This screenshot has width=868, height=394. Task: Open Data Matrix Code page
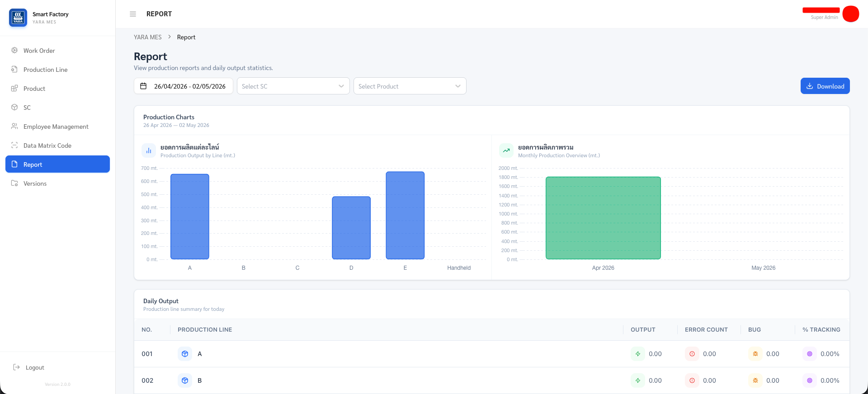57,145
